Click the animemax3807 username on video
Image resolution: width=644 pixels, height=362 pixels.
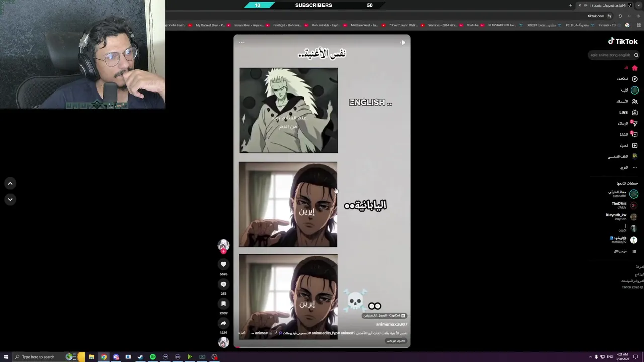coord(391,324)
